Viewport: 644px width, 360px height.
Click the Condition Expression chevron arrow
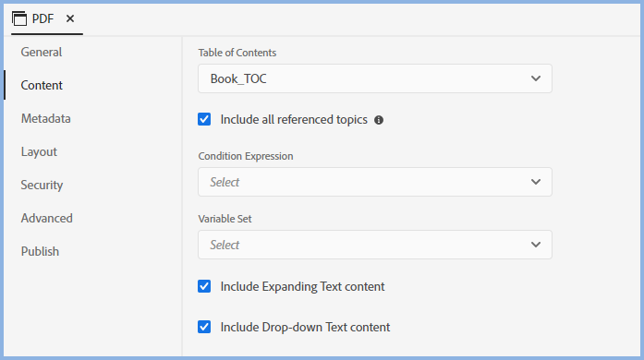[536, 182]
